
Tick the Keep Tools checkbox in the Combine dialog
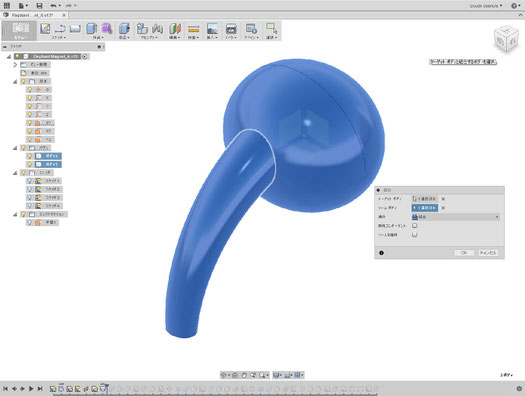tap(415, 235)
